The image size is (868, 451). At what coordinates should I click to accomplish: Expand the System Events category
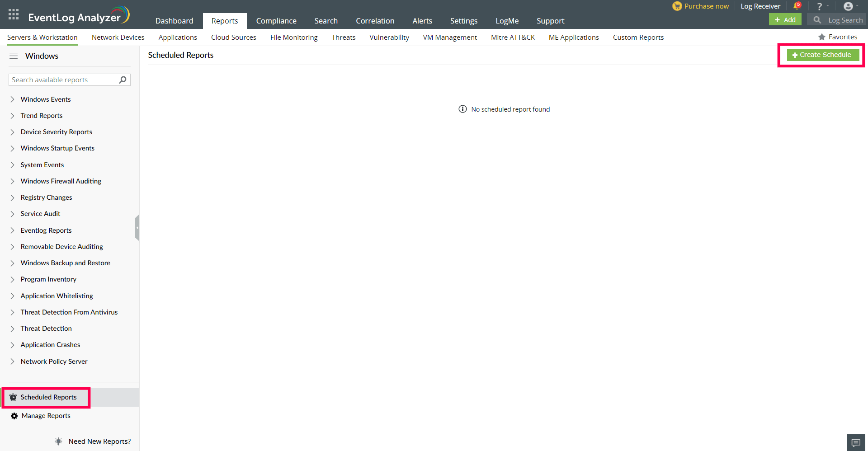(12, 165)
